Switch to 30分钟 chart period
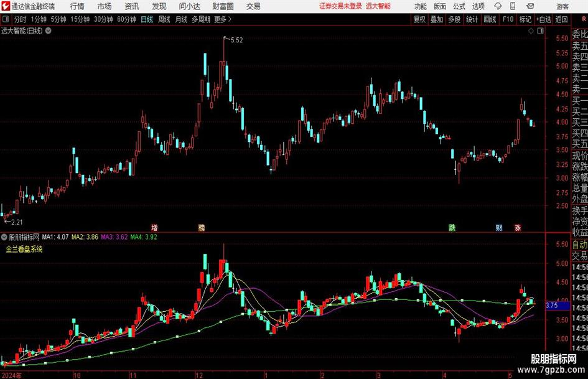 (x=103, y=19)
